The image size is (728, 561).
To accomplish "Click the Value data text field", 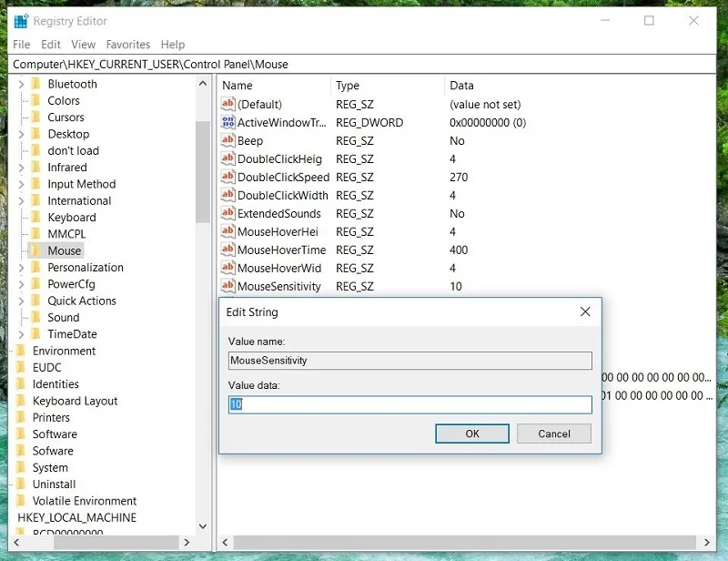I will coord(409,404).
